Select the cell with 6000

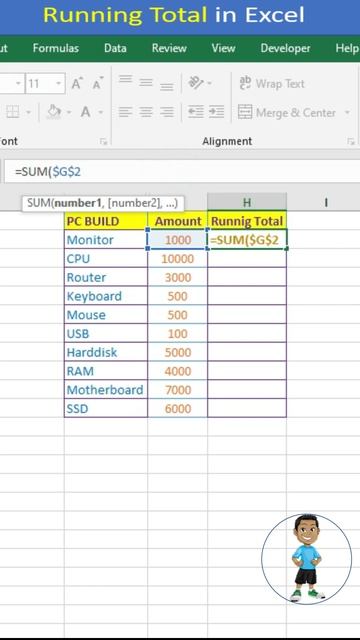pos(178,408)
